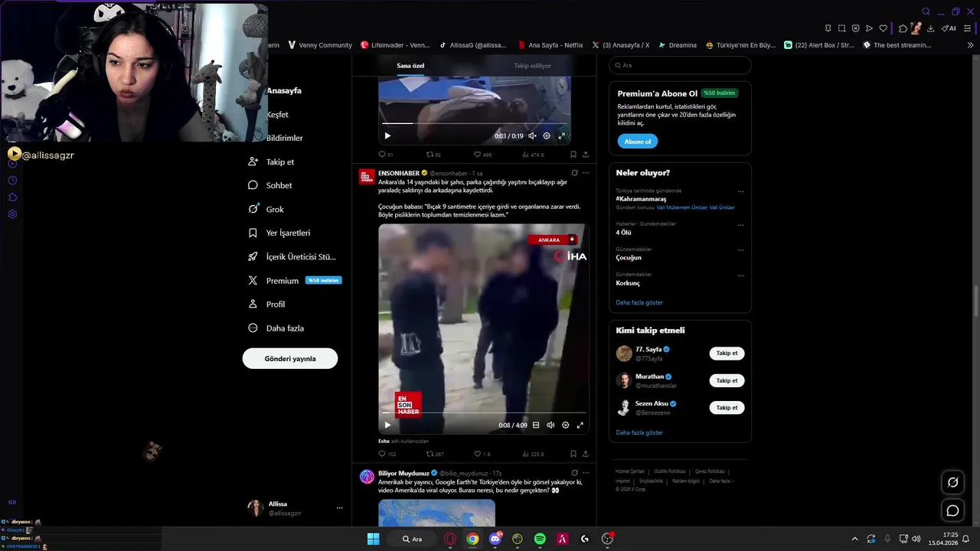The height and width of the screenshot is (551, 980).
Task: Open options for 4 Ölü trend
Action: click(740, 225)
